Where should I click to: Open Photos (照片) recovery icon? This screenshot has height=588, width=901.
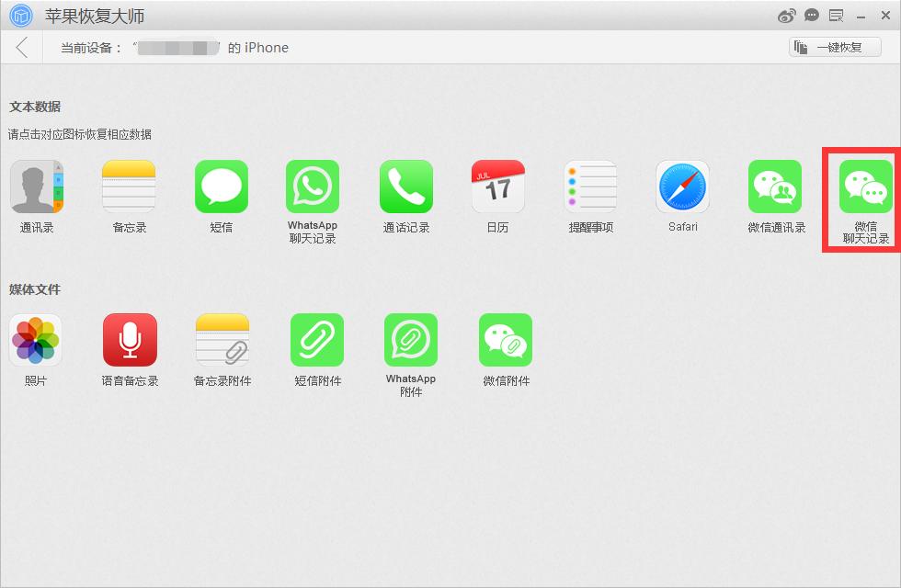[x=36, y=338]
